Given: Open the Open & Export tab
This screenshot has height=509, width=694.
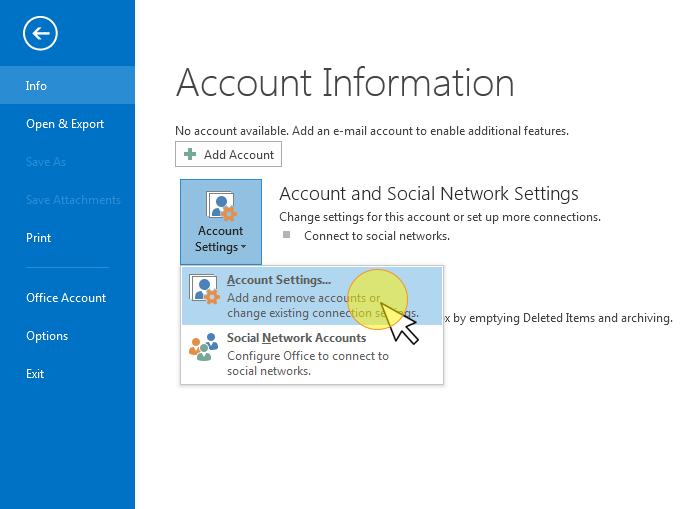Looking at the screenshot, I should coord(67,123).
